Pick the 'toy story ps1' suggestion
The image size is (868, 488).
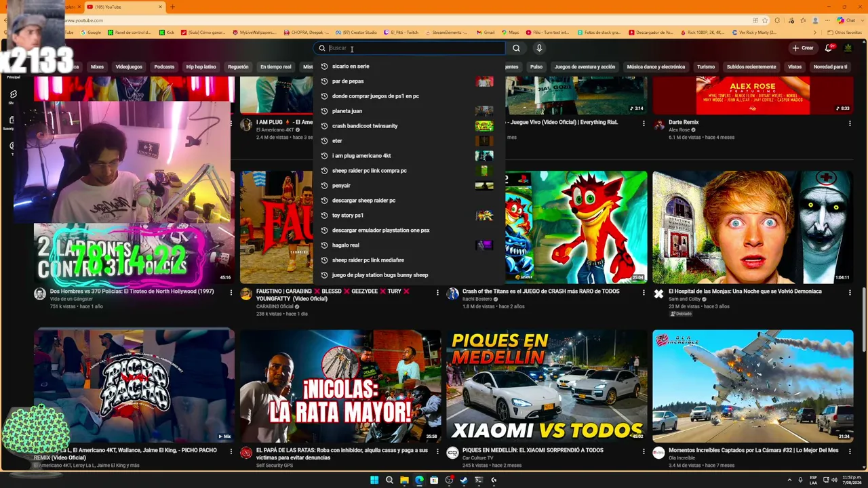point(409,216)
